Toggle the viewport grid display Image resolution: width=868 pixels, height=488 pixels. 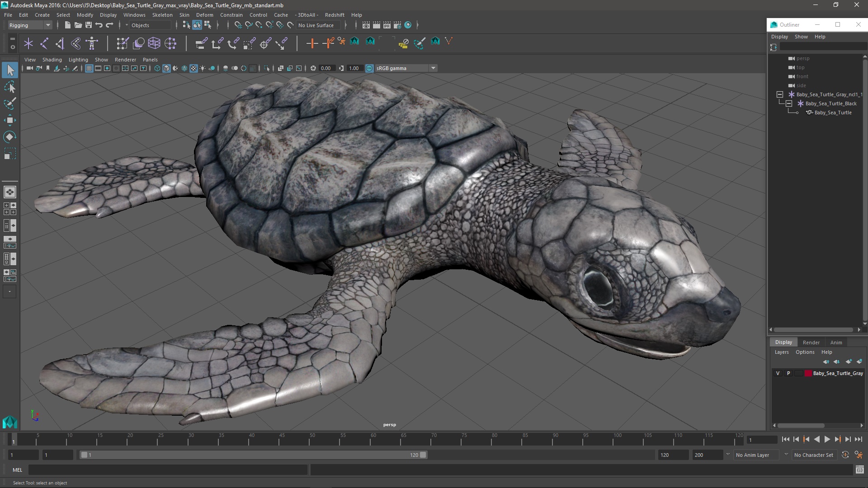89,68
